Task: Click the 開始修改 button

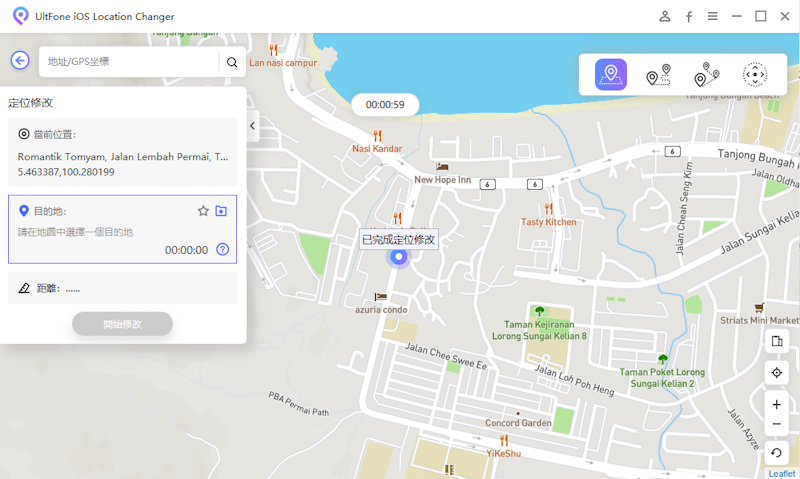Action: (122, 324)
